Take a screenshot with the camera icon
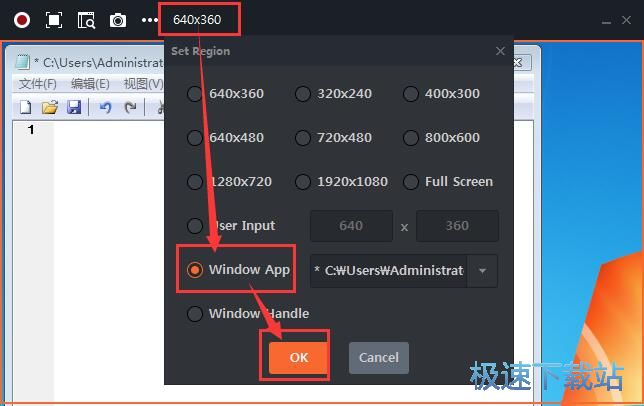 pyautogui.click(x=118, y=20)
